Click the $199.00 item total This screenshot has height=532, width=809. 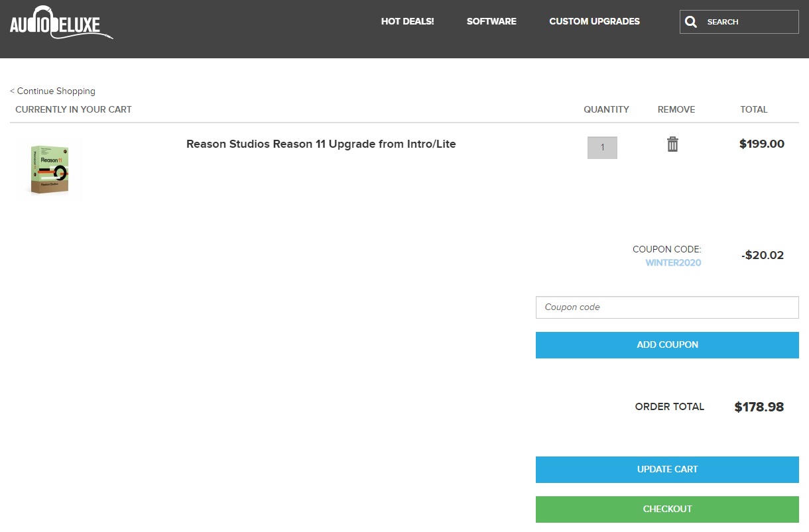point(761,144)
